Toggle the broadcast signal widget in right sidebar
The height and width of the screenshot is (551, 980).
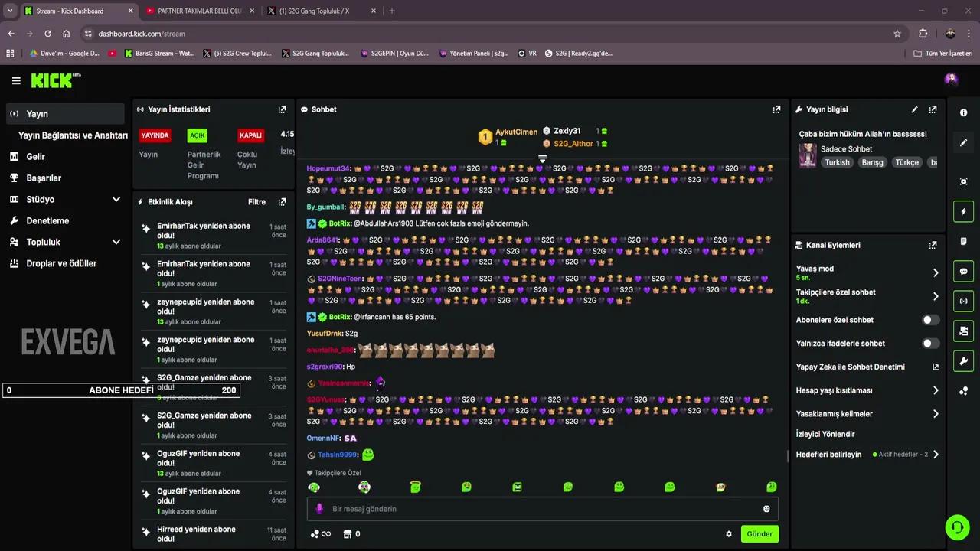point(963,301)
